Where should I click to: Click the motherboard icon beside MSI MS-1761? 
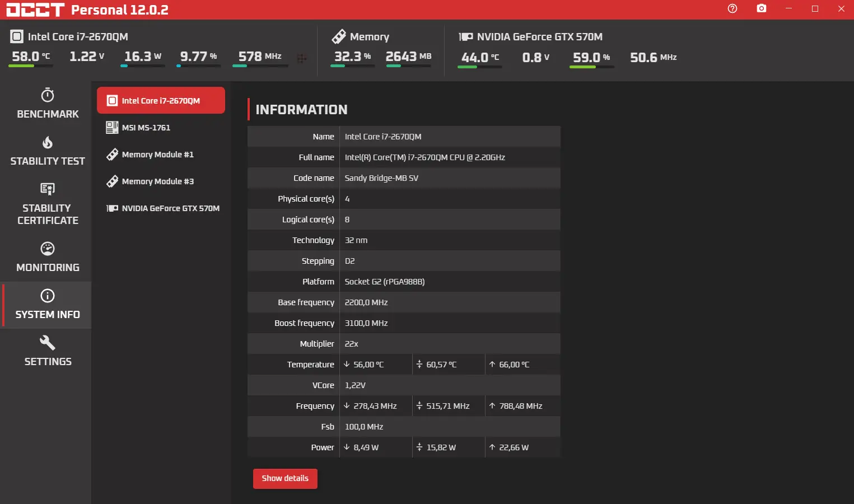[x=112, y=128]
